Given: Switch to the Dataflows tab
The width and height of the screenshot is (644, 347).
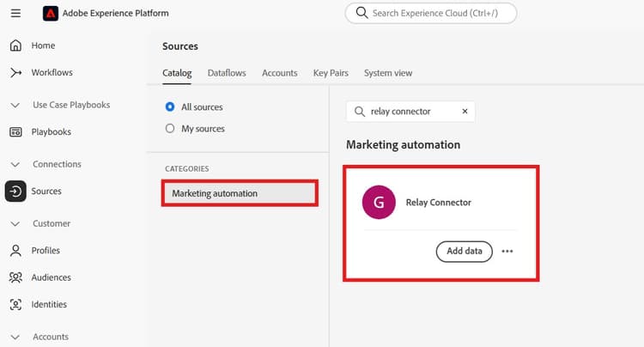Looking at the screenshot, I should pos(227,73).
